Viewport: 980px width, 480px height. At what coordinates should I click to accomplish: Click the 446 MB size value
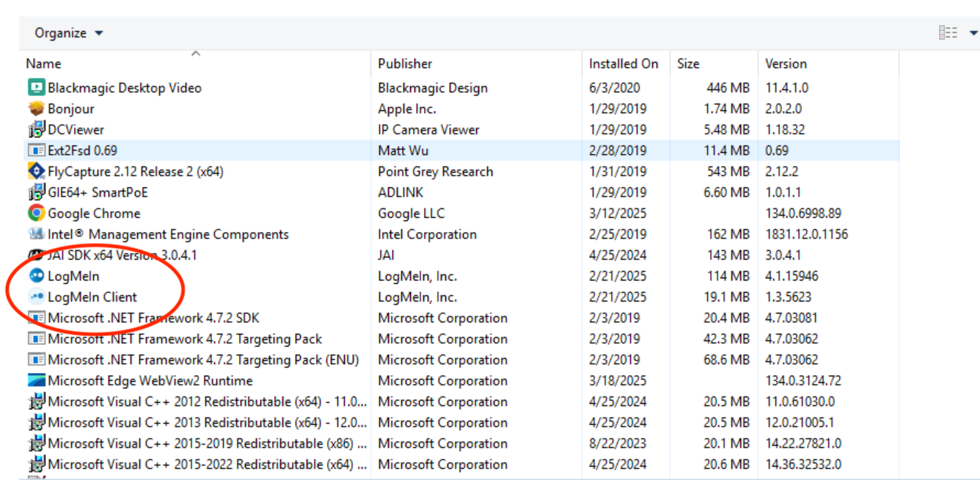(x=728, y=87)
